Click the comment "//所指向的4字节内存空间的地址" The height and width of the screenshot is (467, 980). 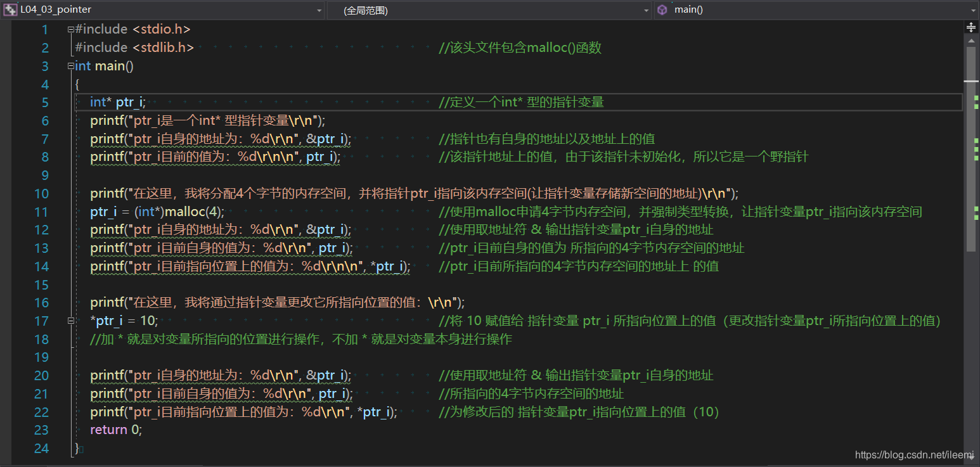531,393
